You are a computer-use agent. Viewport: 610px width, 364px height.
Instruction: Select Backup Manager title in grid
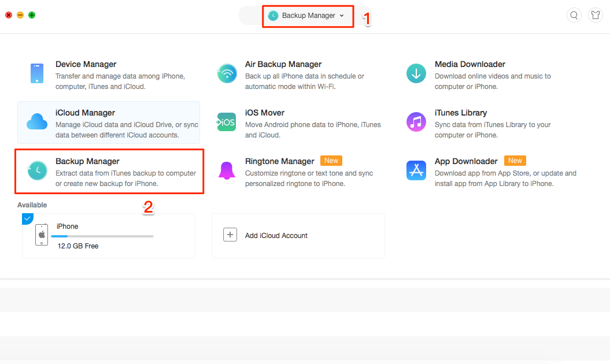pos(87,161)
